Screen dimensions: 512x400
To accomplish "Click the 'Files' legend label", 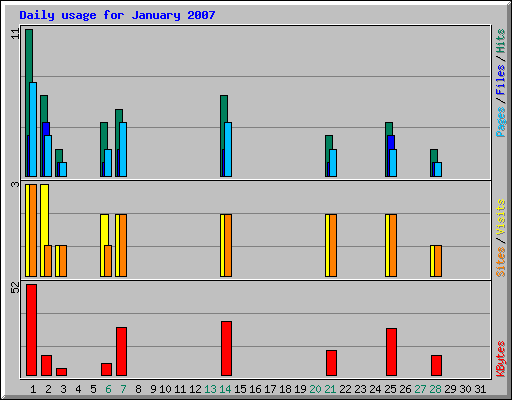I will tap(501, 80).
